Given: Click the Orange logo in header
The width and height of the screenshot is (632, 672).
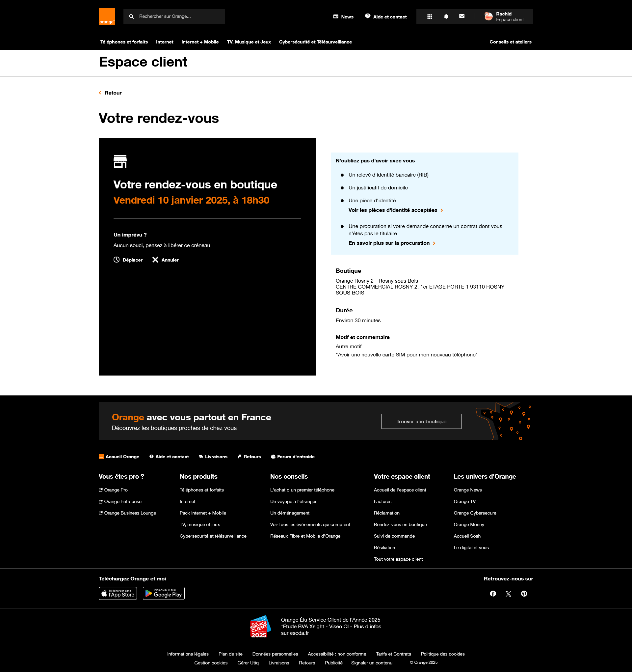Looking at the screenshot, I should (x=107, y=16).
